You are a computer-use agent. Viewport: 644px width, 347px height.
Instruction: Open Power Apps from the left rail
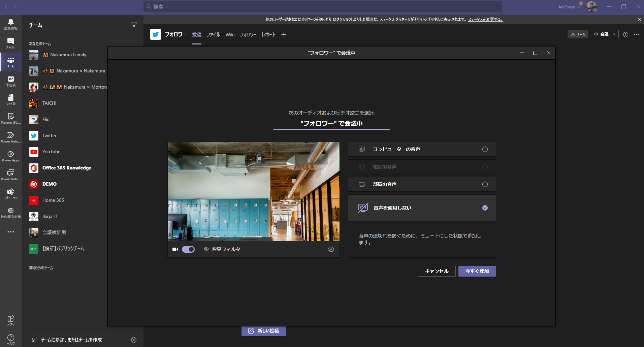[10, 156]
